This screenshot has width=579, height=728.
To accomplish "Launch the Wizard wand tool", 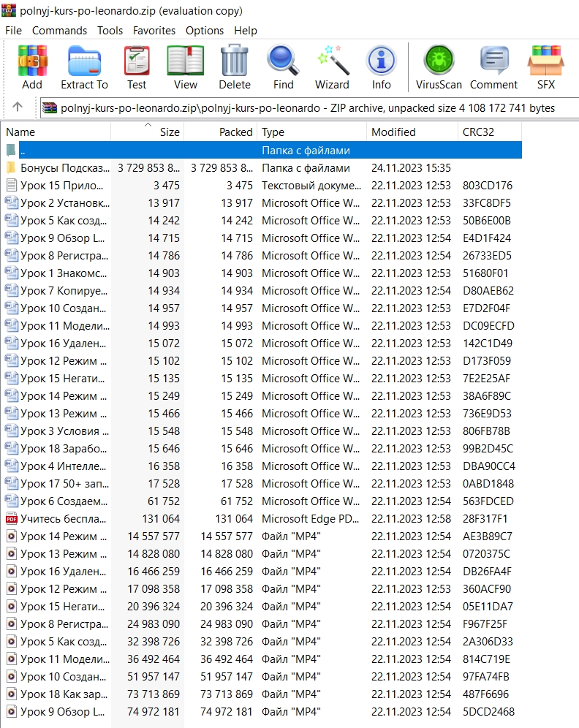I will click(x=332, y=61).
